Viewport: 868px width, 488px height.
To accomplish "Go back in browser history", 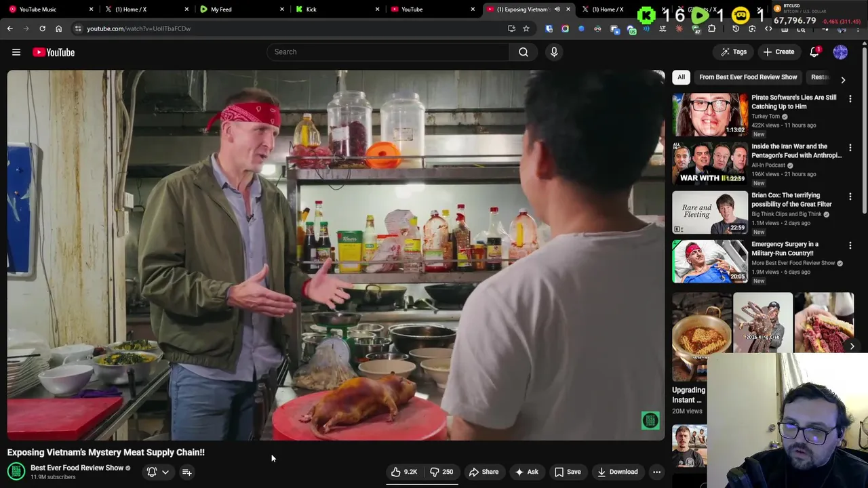I will [x=9, y=28].
